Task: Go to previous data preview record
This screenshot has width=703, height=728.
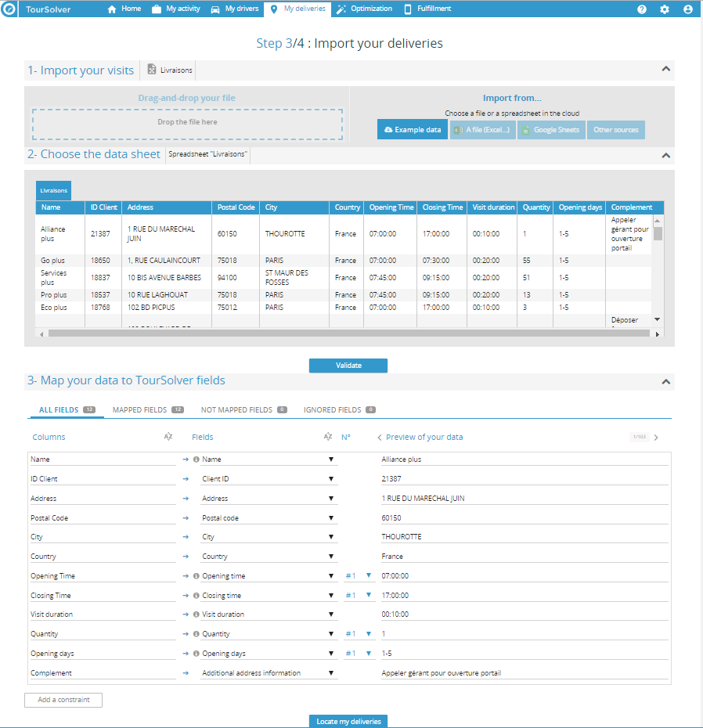Action: tap(380, 438)
